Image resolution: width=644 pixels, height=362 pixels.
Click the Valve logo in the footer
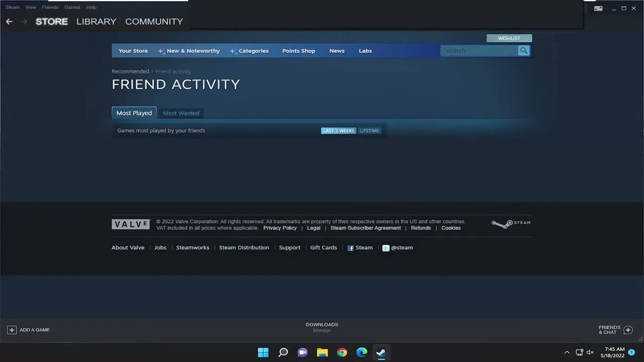tap(130, 224)
